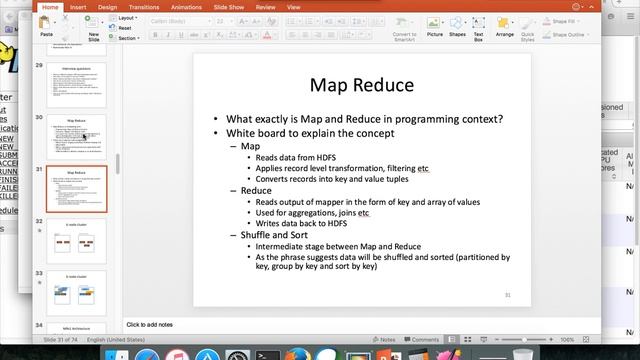The width and height of the screenshot is (640, 360).
Task: Toggle the Comments pane in status bar
Action: coord(421,340)
